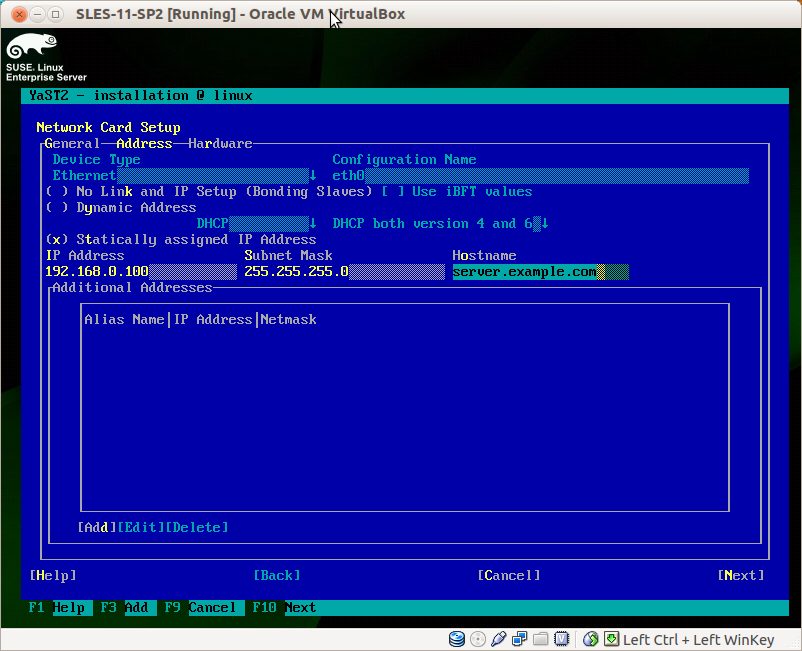Click the network adapters status icon
The height and width of the screenshot is (651, 802).
(x=520, y=639)
